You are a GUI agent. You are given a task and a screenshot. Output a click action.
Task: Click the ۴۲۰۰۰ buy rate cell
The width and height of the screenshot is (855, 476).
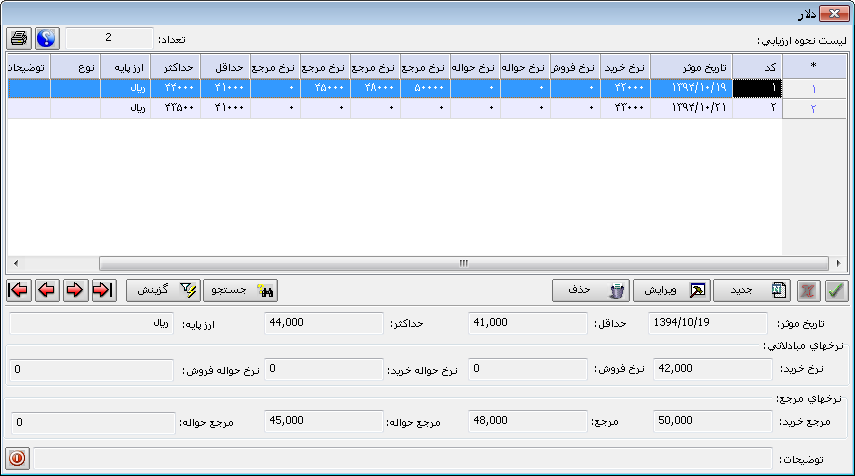625,88
